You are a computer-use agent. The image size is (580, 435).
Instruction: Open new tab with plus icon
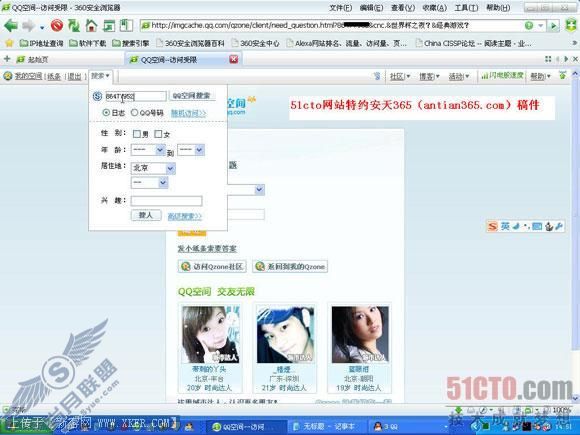coord(7,59)
